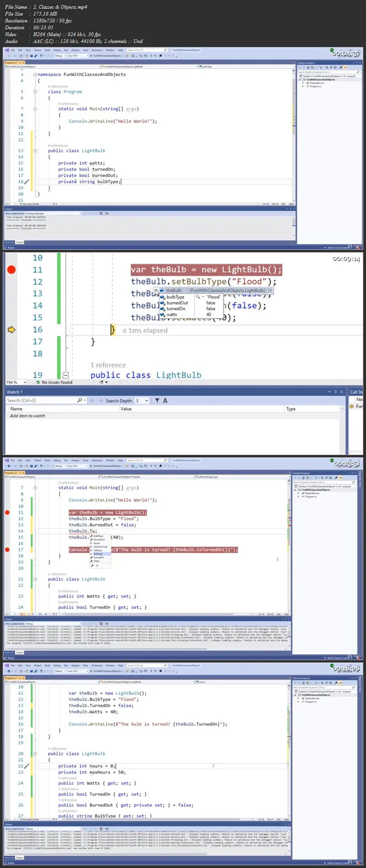Image resolution: width=366 pixels, height=868 pixels.
Task: Click the bulbType field in the data tip
Action: 175,297
